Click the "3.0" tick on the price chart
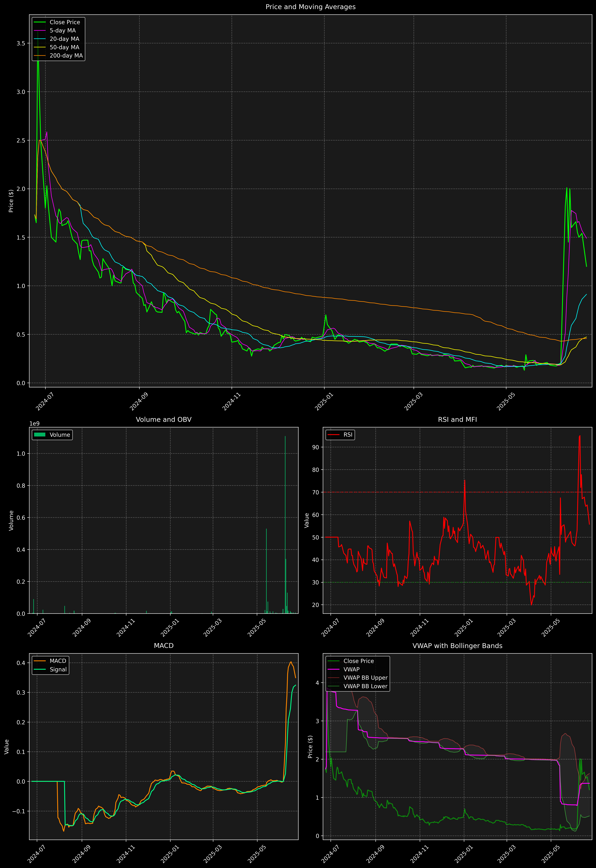Image resolution: width=596 pixels, height=868 pixels. coord(21,92)
